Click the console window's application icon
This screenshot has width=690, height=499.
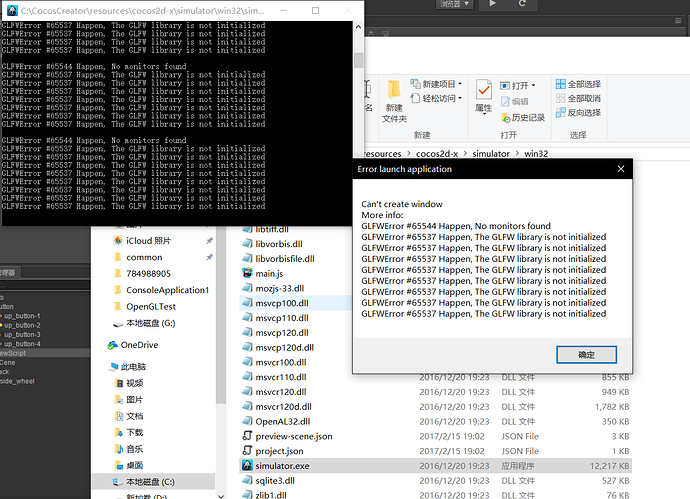click(x=12, y=10)
